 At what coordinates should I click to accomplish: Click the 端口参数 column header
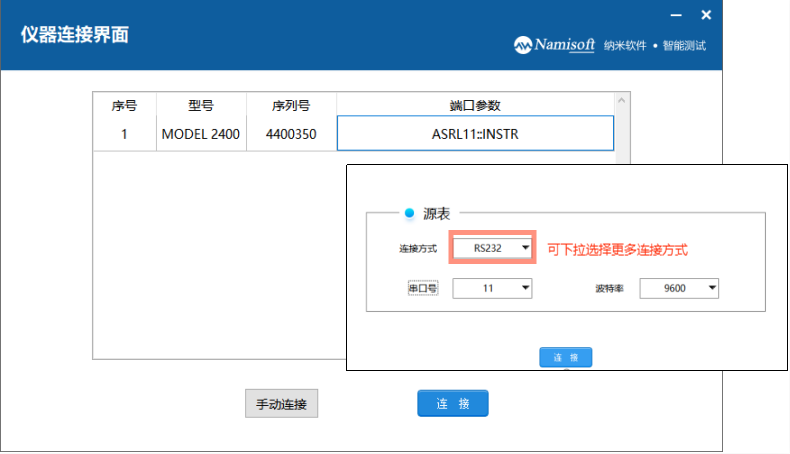tap(475, 106)
